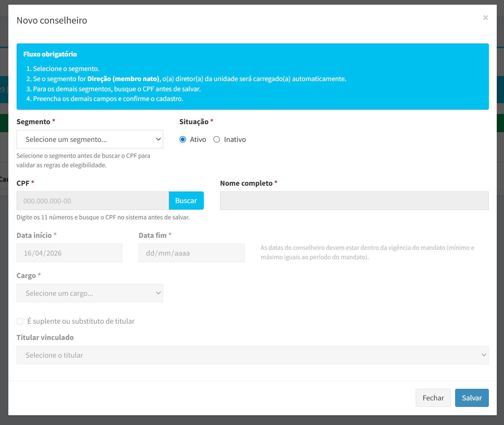Close the Novo conselheiro dialog with X

click(485, 18)
